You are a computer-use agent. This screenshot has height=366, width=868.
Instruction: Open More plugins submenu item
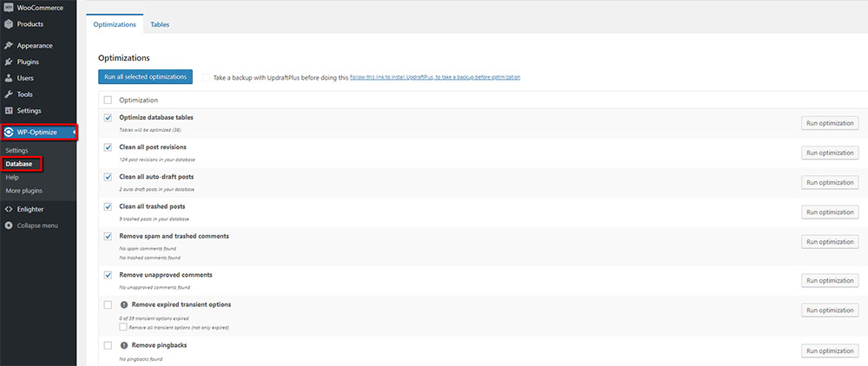click(23, 191)
